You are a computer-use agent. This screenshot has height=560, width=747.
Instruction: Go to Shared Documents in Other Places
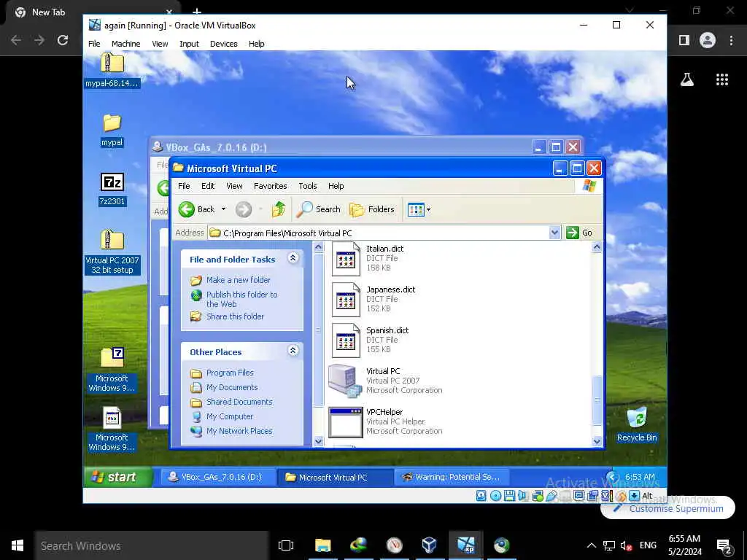click(x=239, y=402)
